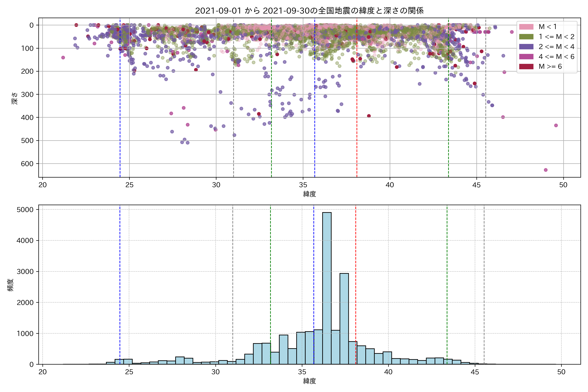Click the tallest histogram bar
The width and height of the screenshot is (588, 392).
(327, 287)
